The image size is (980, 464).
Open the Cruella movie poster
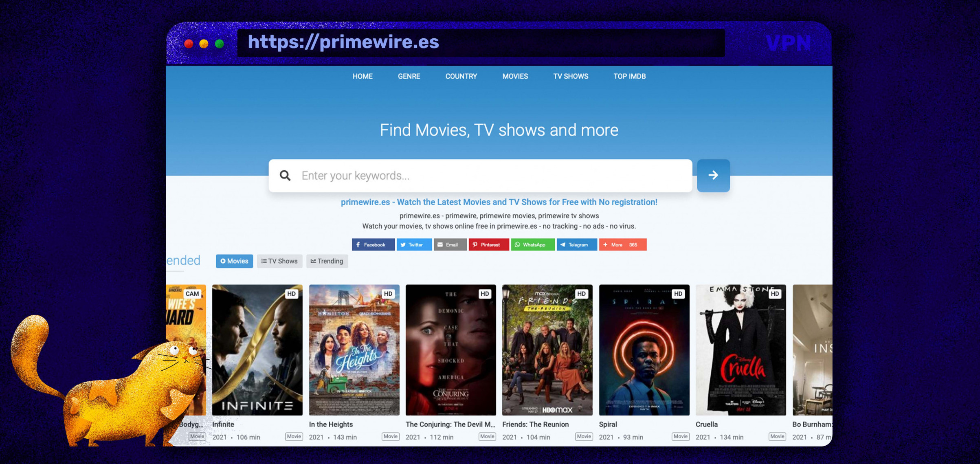click(741, 350)
